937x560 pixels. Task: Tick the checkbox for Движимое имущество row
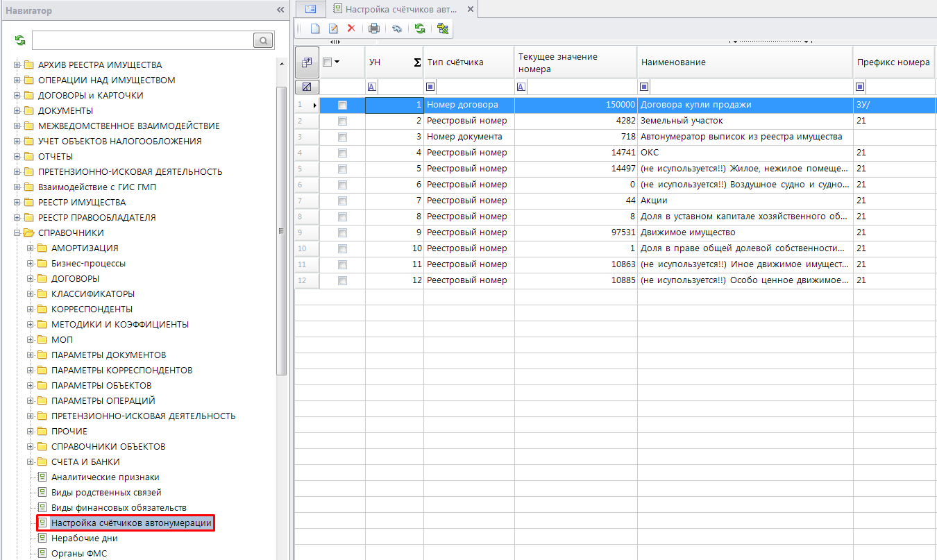click(342, 232)
